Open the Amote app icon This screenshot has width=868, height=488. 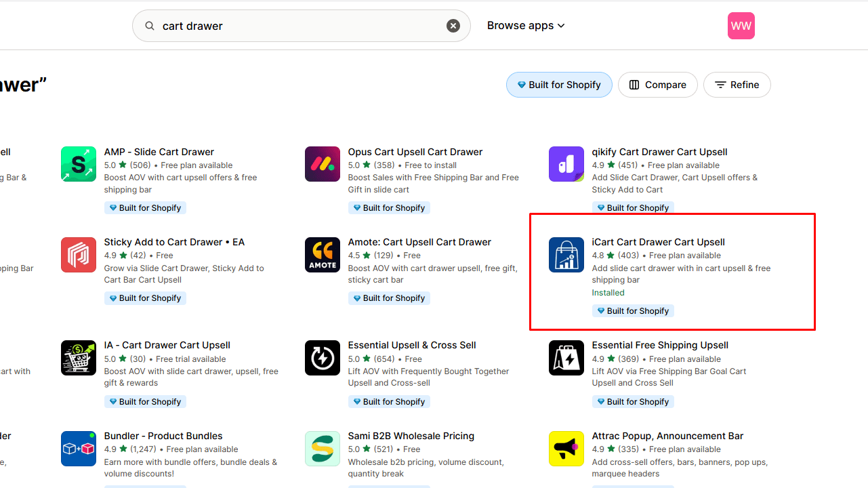click(323, 254)
